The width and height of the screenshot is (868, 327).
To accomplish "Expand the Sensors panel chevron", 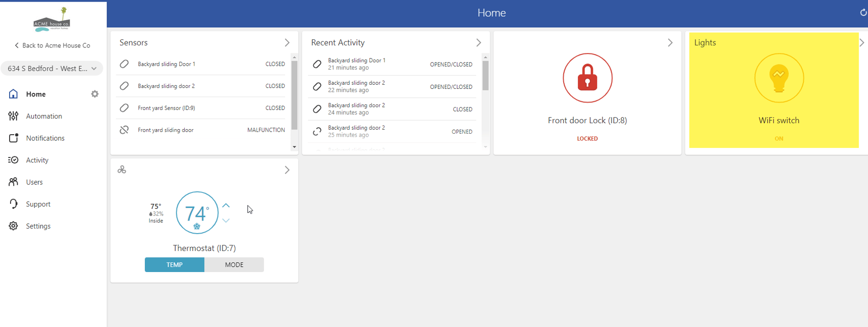I will click(x=287, y=43).
